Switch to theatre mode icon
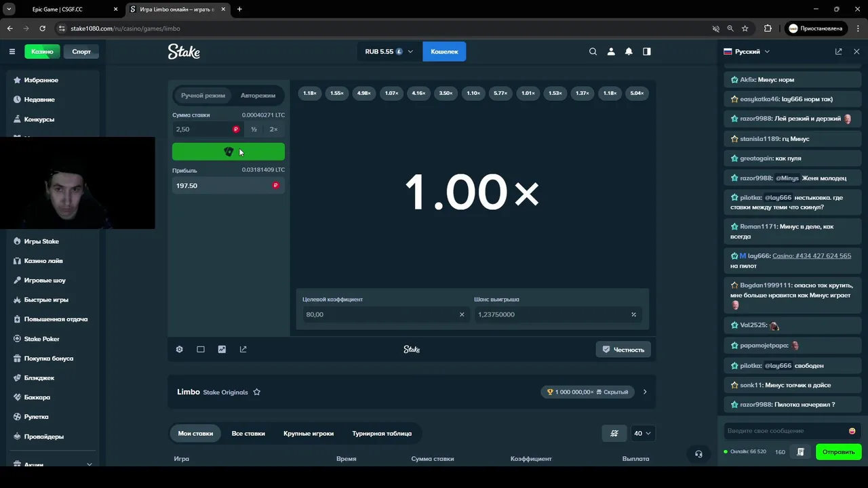 pyautogui.click(x=201, y=349)
